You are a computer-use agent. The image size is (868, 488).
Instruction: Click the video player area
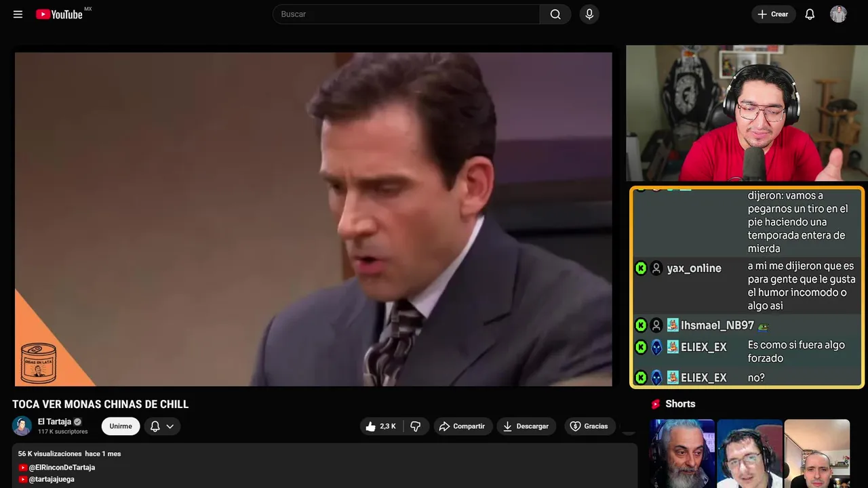[x=313, y=219]
